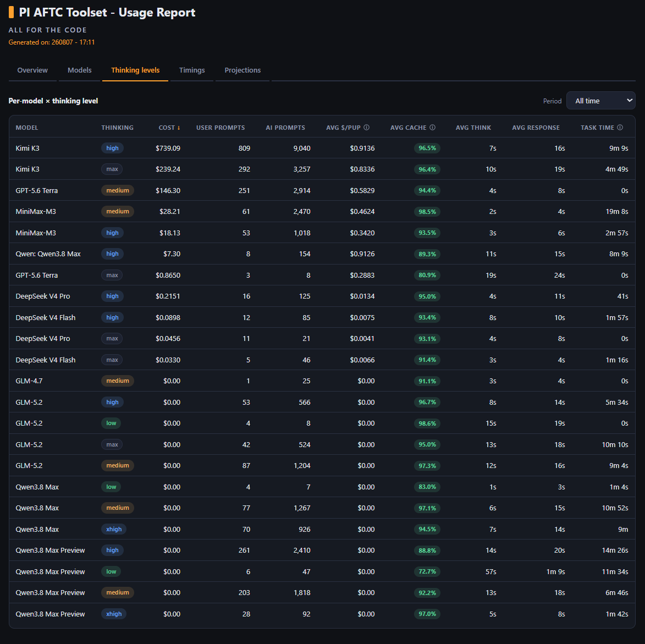645x644 pixels.
Task: Click the 1m 42s task time
Action: (x=616, y=614)
